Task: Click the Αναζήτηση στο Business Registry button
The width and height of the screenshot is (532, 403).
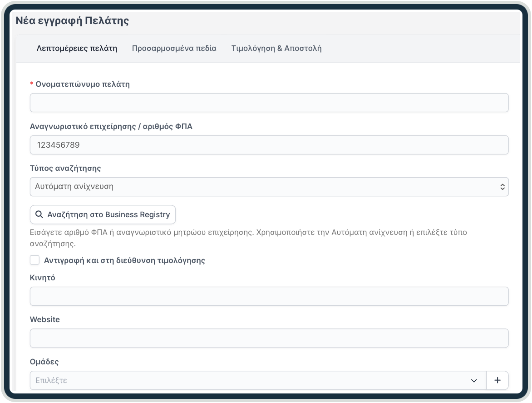Action: pyautogui.click(x=103, y=214)
